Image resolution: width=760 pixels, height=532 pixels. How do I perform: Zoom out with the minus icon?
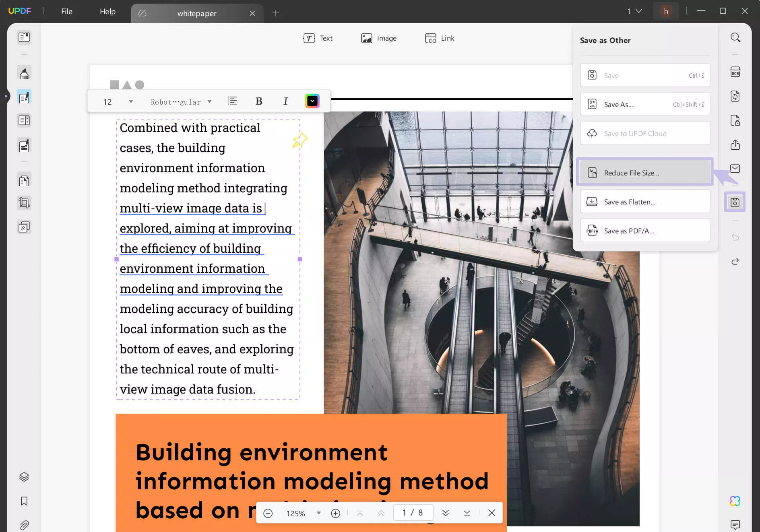point(268,513)
